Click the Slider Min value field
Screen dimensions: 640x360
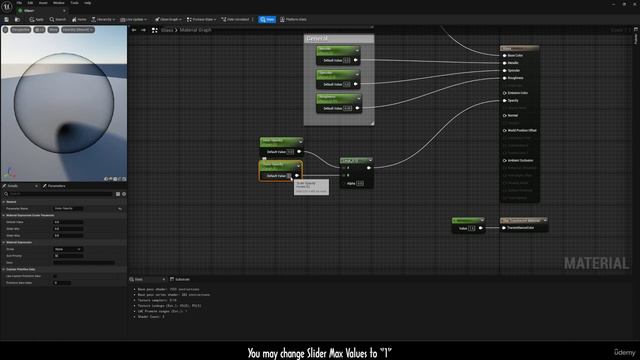[68, 229]
